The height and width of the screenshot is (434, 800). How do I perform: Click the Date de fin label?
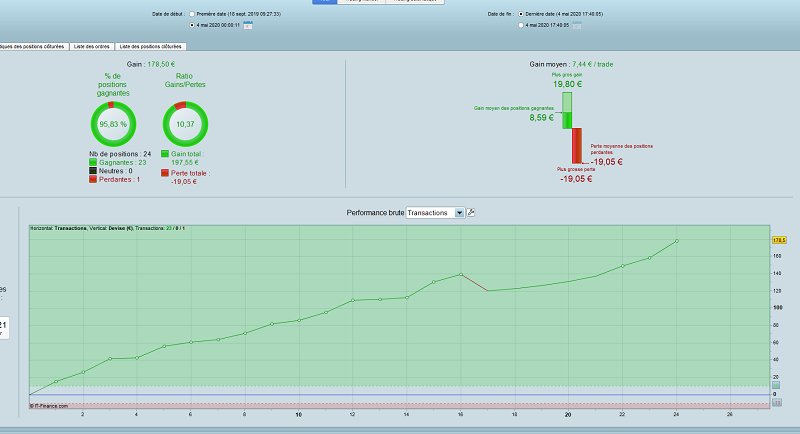click(501, 14)
